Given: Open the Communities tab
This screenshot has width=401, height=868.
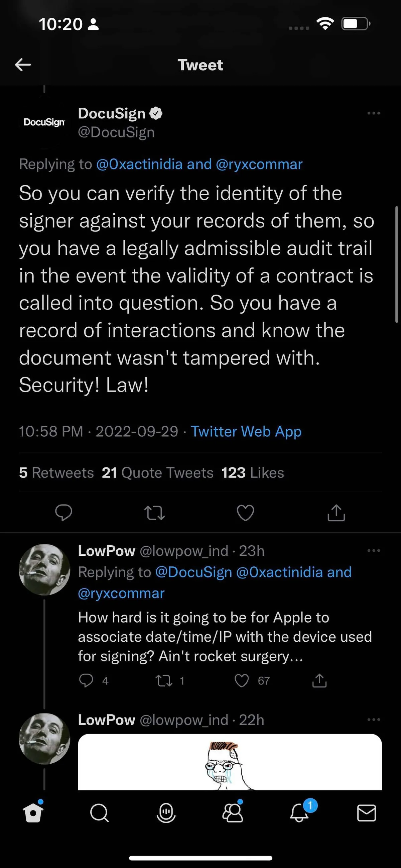Looking at the screenshot, I should pos(233,813).
